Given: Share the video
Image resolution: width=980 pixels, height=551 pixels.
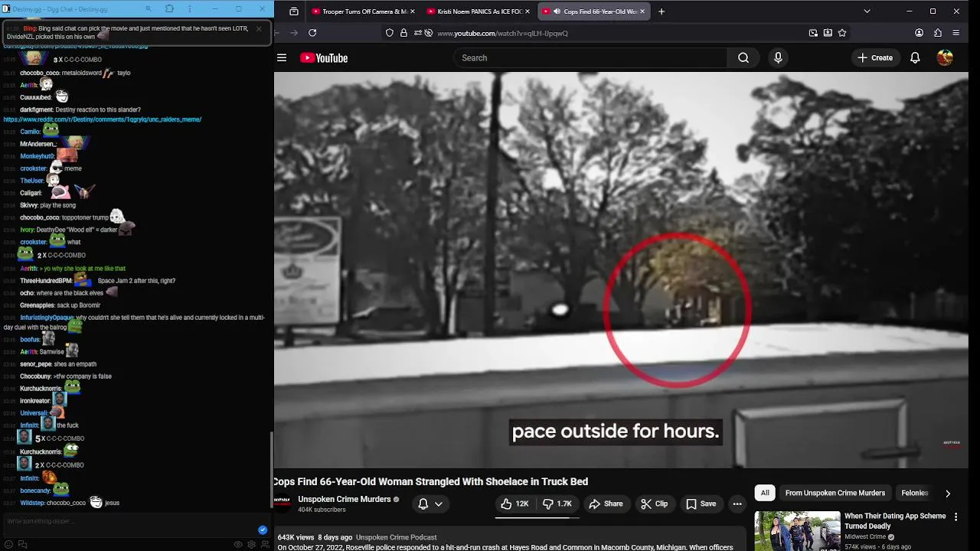Looking at the screenshot, I should point(606,504).
